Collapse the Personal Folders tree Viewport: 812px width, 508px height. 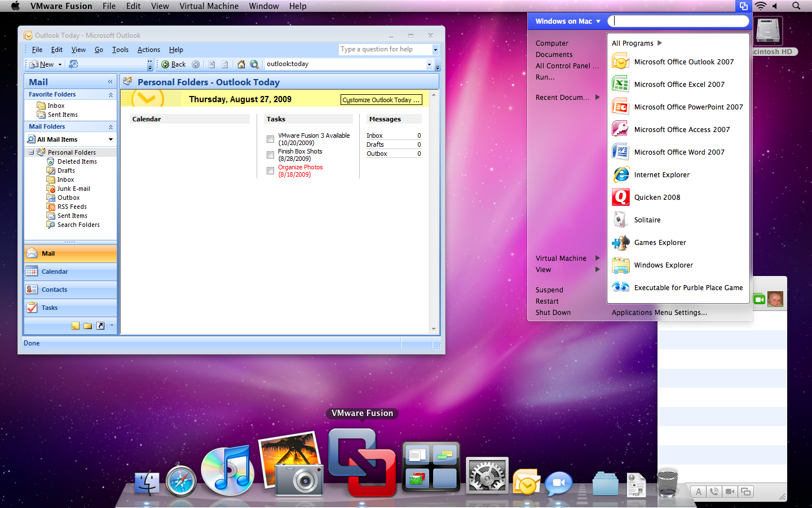[x=32, y=152]
